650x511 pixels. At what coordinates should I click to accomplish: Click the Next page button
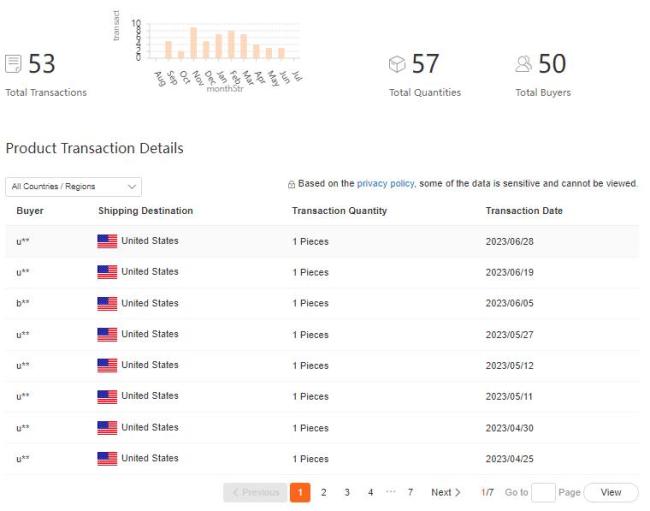coord(446,492)
